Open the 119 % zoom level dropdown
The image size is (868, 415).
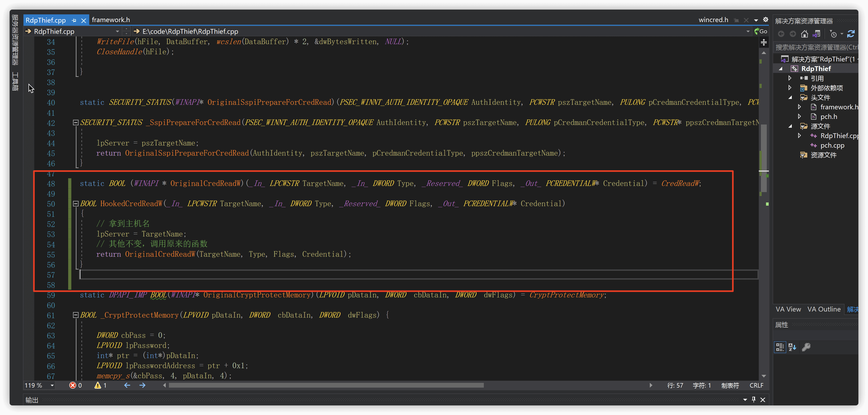pos(52,385)
